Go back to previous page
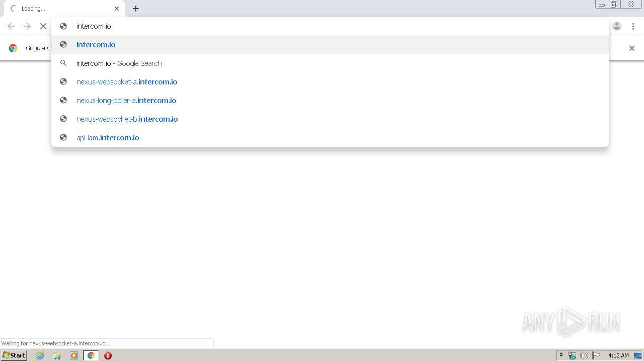The image size is (644, 362). pos(11,26)
